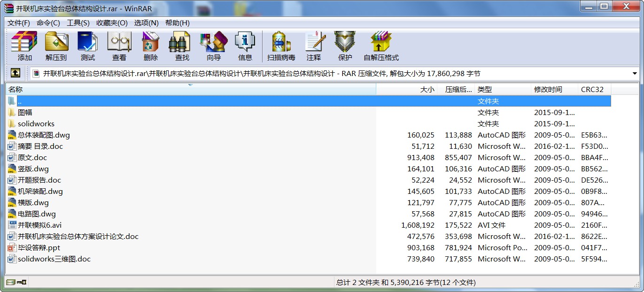The width and height of the screenshot is (644, 292).
Task: Open the 收藏夹(O) menu
Action: click(x=112, y=23)
